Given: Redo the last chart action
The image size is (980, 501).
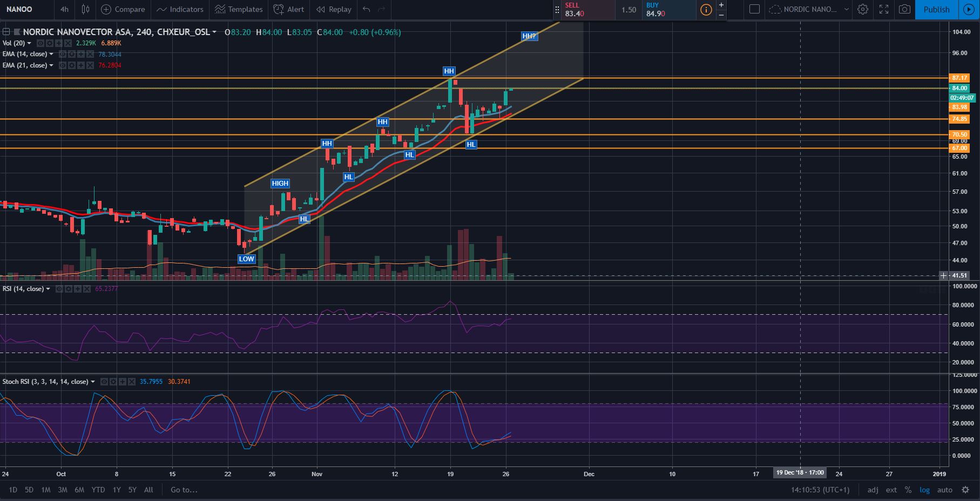Looking at the screenshot, I should pyautogui.click(x=382, y=9).
